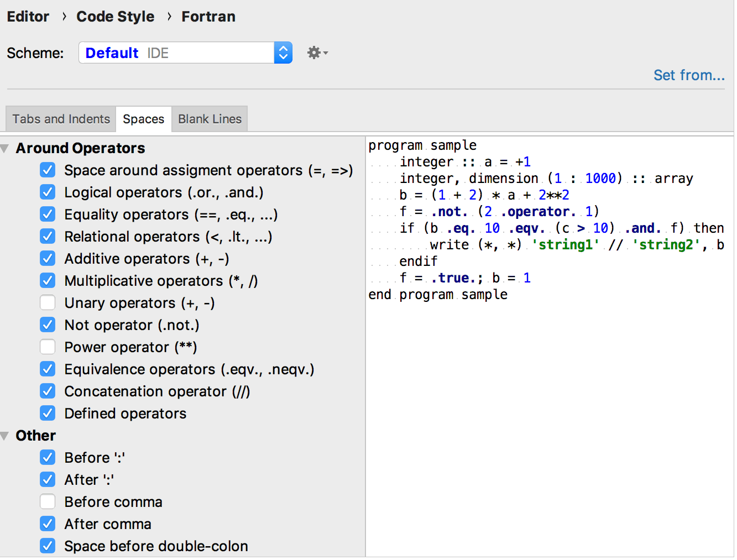
Task: Disable After comma spacing
Action: click(48, 524)
